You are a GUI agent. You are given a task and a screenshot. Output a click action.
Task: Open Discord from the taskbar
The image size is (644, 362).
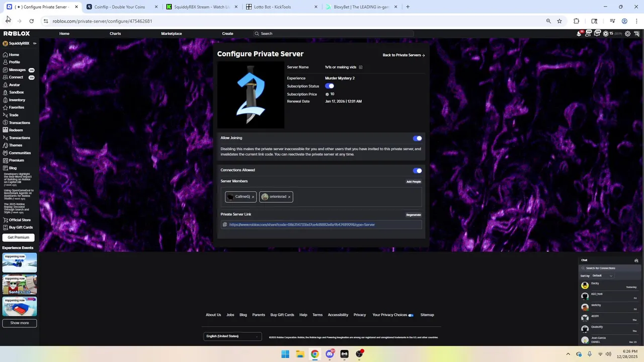[x=330, y=354]
